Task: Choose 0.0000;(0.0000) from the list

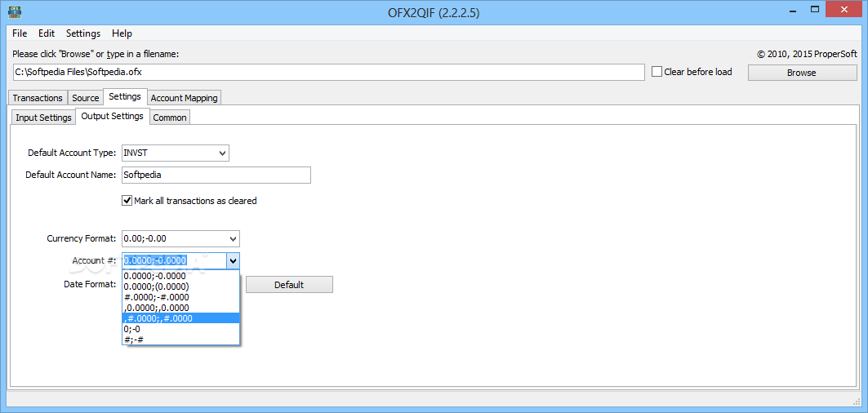Action: pyautogui.click(x=180, y=286)
